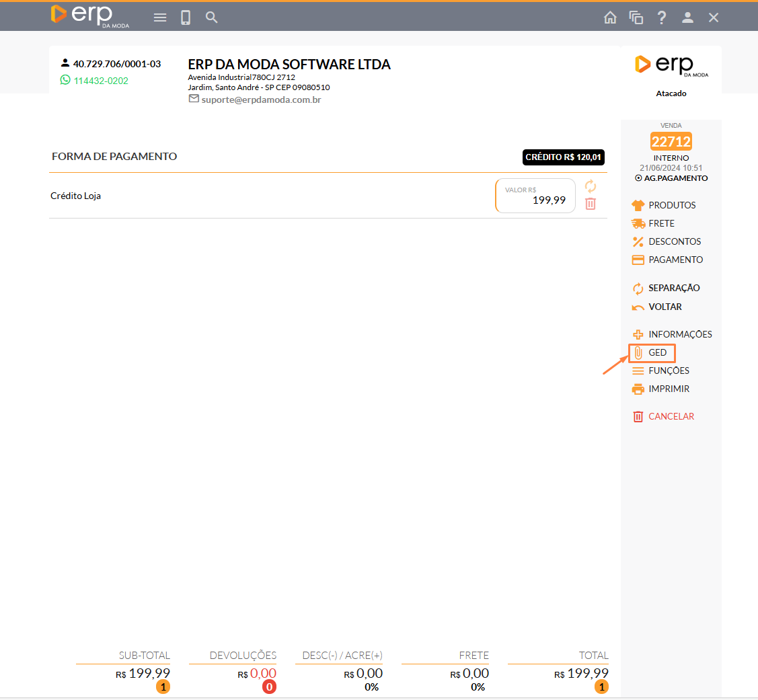Click the WhatsApp number 114432-0202
The height and width of the screenshot is (700, 758).
[100, 81]
